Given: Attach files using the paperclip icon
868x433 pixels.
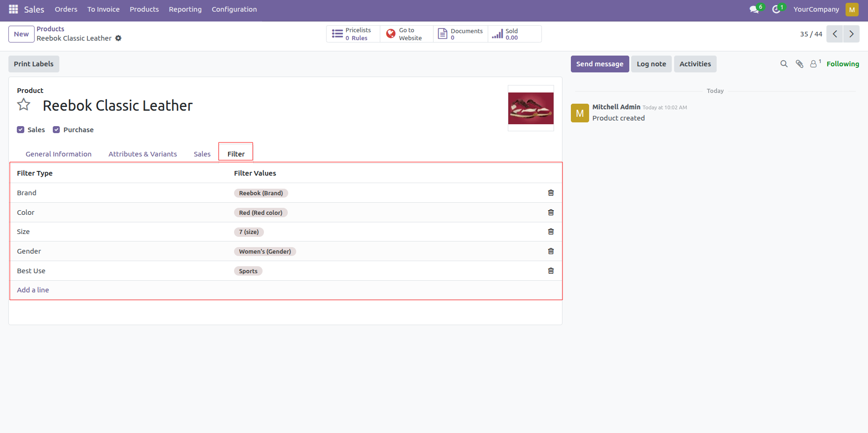Looking at the screenshot, I should (x=800, y=64).
